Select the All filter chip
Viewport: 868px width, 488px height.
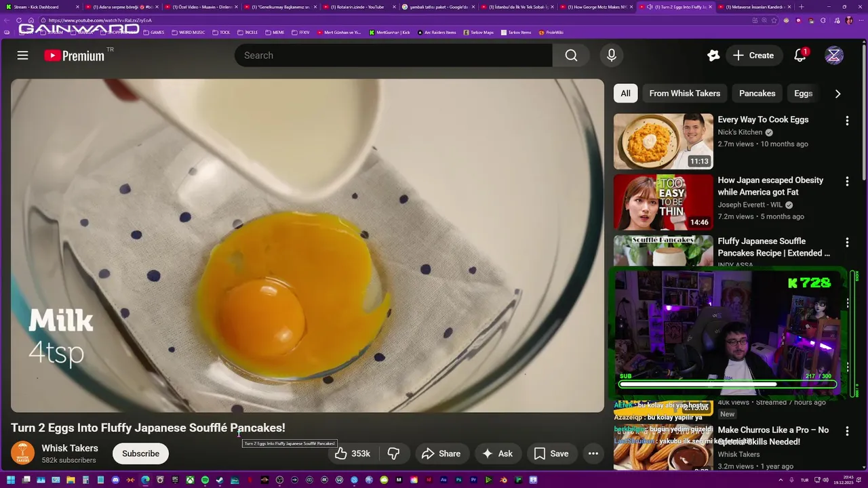coord(625,94)
